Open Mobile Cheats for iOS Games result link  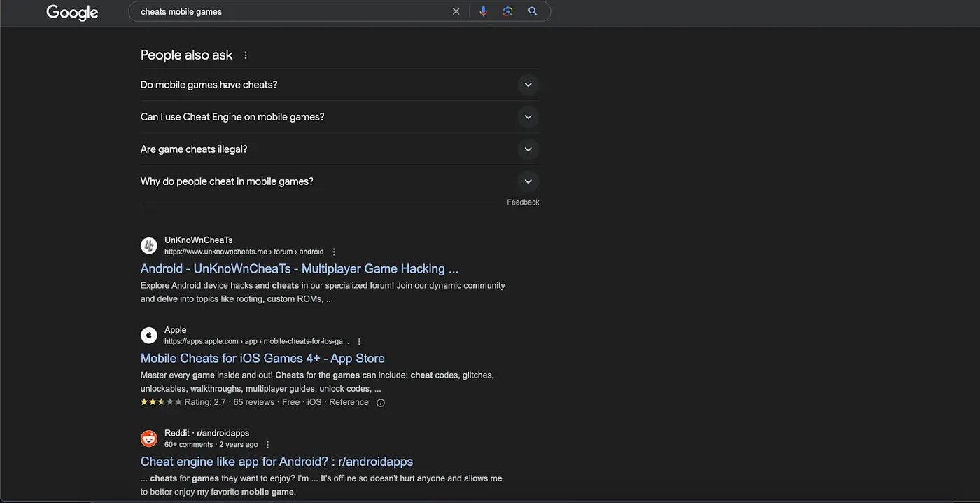[x=262, y=358]
